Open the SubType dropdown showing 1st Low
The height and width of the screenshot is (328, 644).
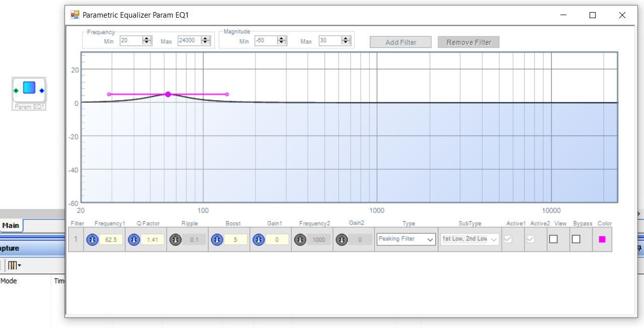click(469, 239)
